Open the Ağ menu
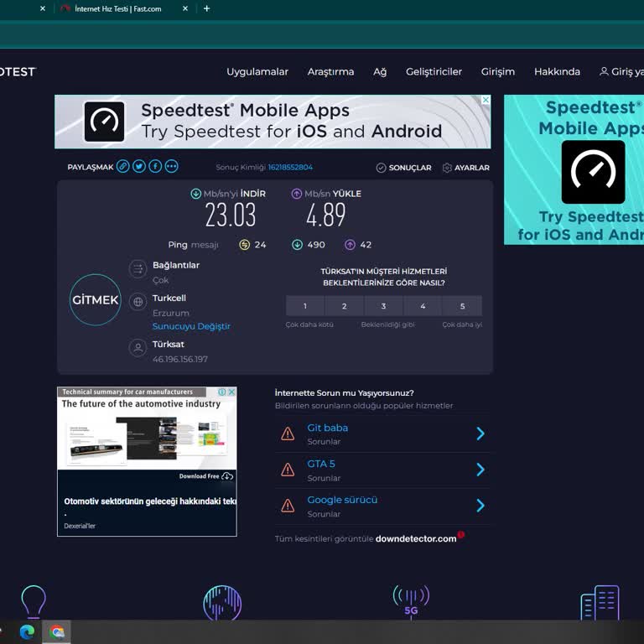The image size is (644, 644). click(x=380, y=72)
